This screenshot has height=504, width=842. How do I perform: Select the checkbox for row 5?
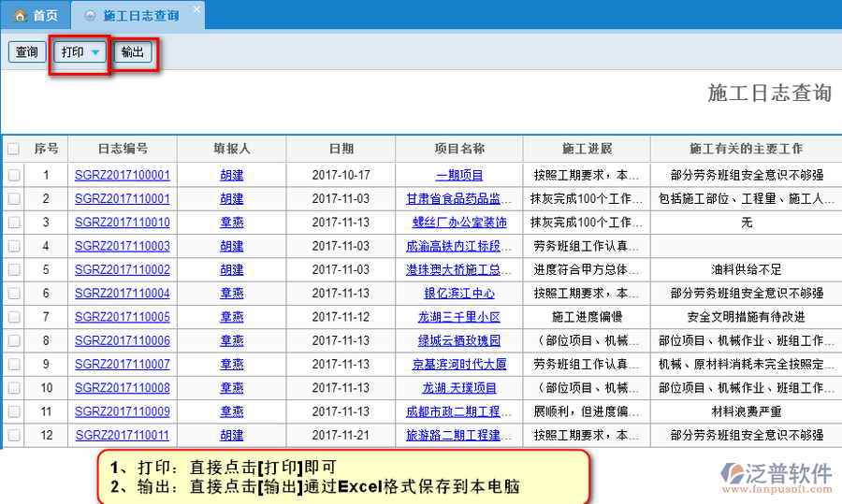tap(13, 269)
